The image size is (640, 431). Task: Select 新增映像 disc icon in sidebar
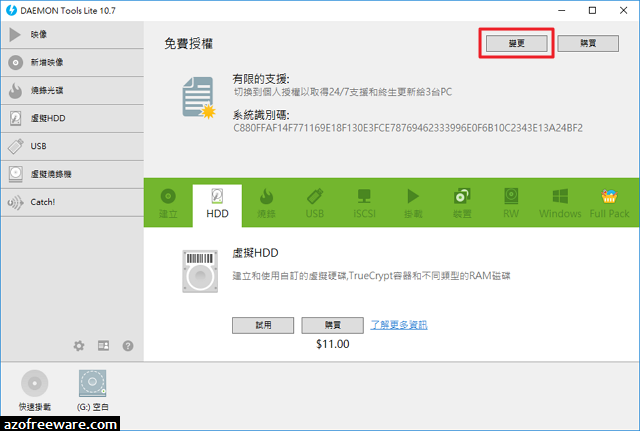[x=16, y=62]
